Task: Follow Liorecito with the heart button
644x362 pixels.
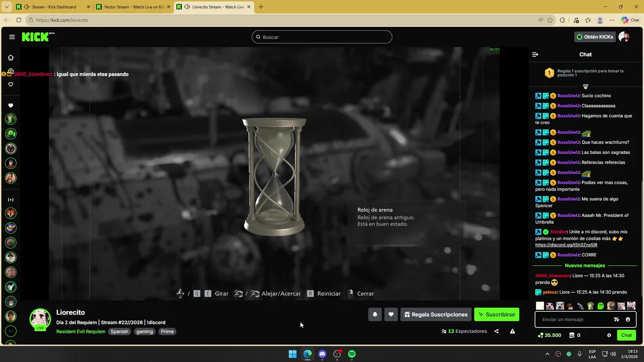Action: [x=391, y=314]
